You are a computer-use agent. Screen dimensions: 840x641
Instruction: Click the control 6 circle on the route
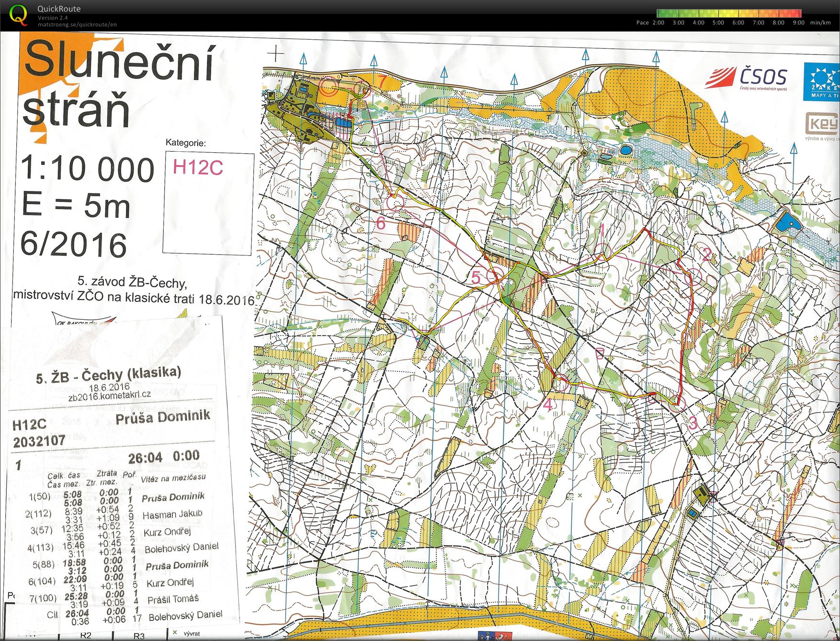pyautogui.click(x=396, y=202)
